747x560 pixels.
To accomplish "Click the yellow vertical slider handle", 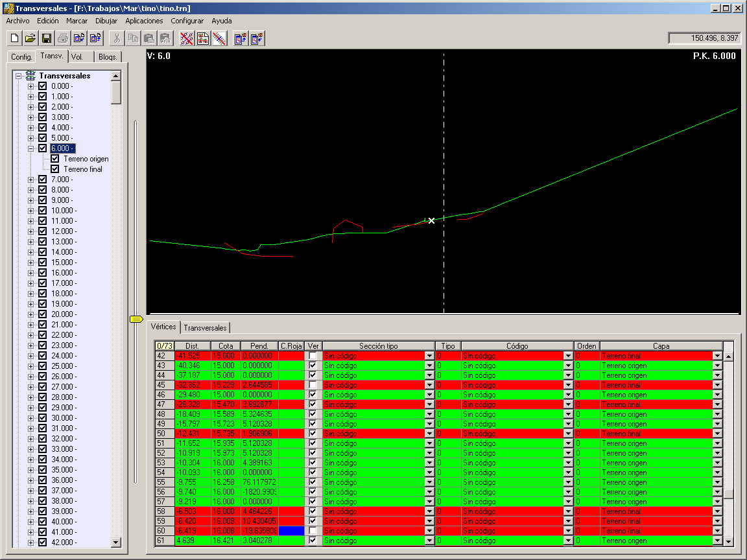I will click(136, 319).
